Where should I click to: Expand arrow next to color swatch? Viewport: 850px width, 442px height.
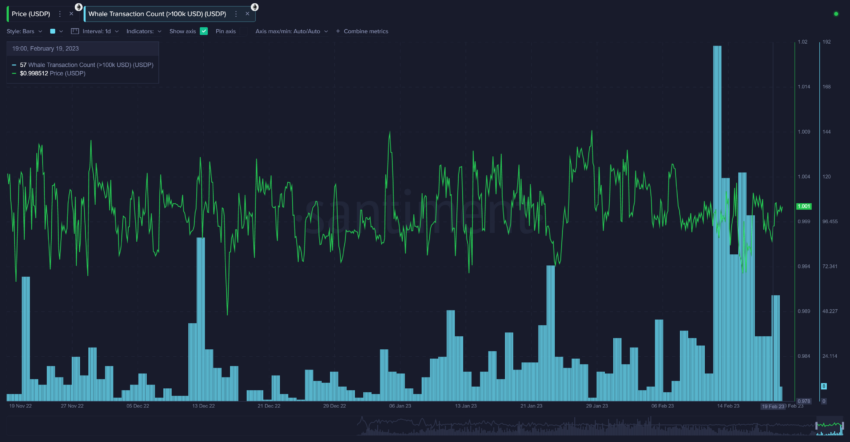(61, 31)
